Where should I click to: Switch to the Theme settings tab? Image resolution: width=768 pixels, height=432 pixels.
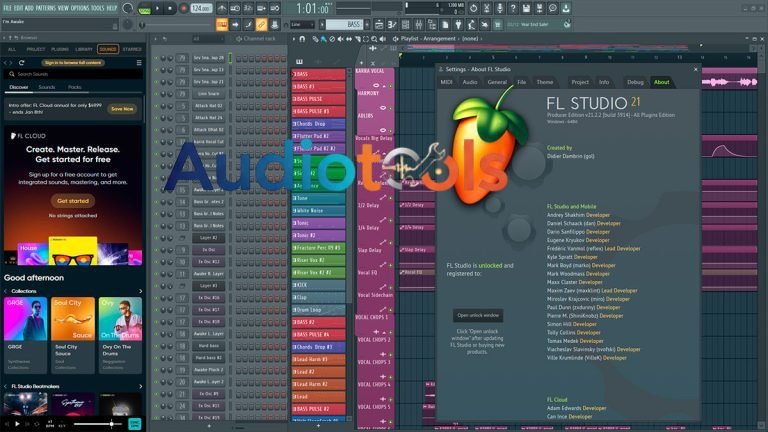(545, 82)
